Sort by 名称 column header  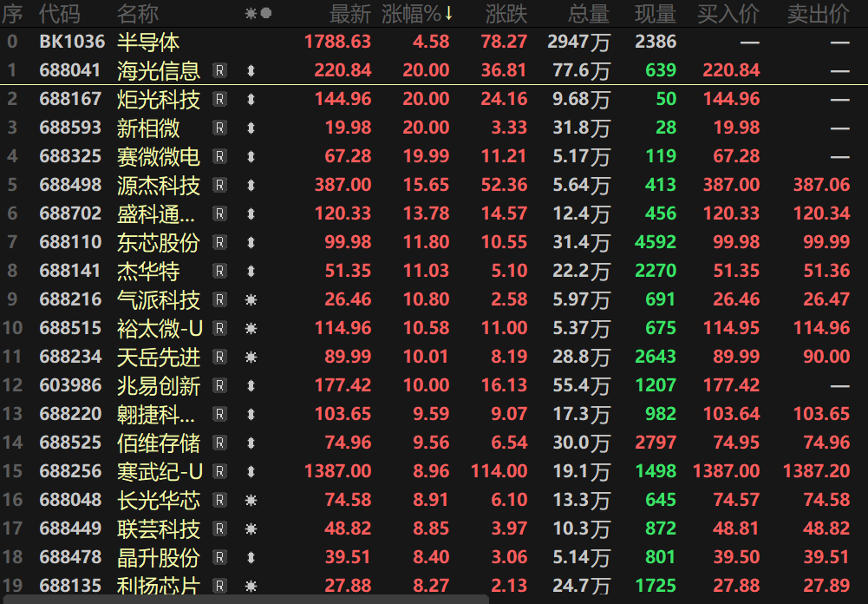click(x=138, y=14)
